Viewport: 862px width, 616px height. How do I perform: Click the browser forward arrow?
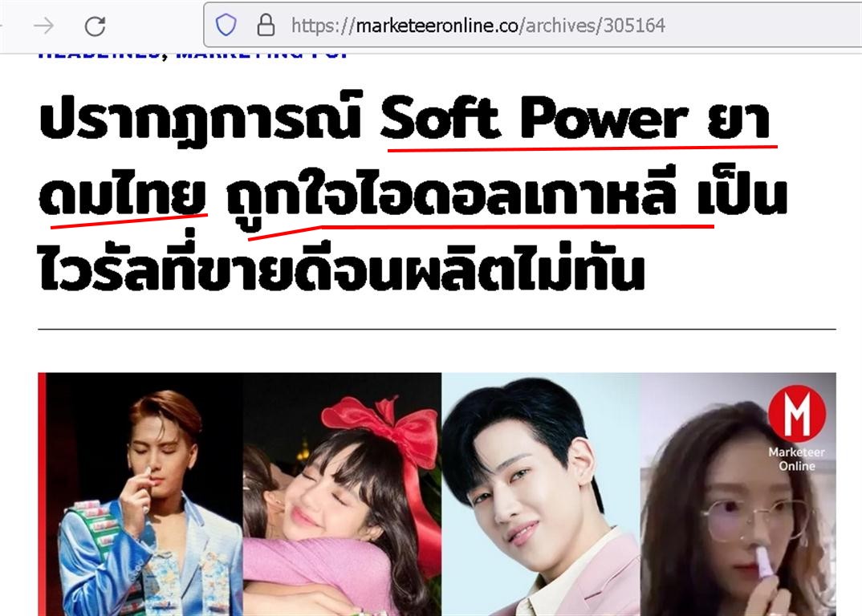(43, 26)
